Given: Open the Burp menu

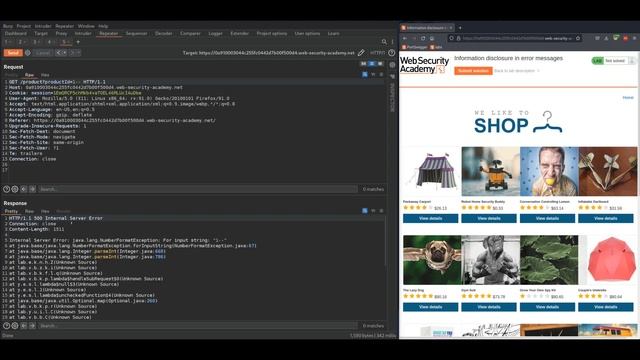Looking at the screenshot, I should pos(7,26).
